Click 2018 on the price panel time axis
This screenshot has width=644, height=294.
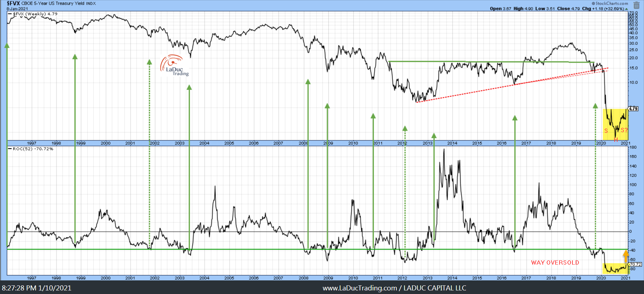(551, 143)
